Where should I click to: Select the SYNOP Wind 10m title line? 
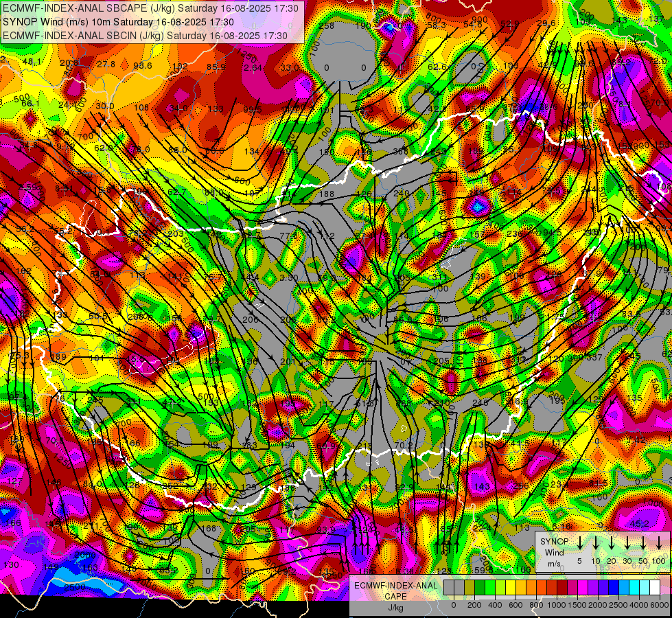click(x=118, y=22)
